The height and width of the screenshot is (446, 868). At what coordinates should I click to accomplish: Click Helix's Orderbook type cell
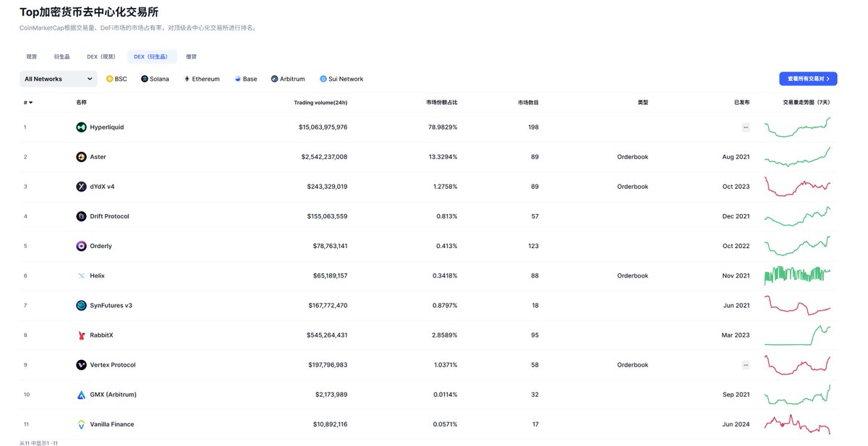(633, 275)
